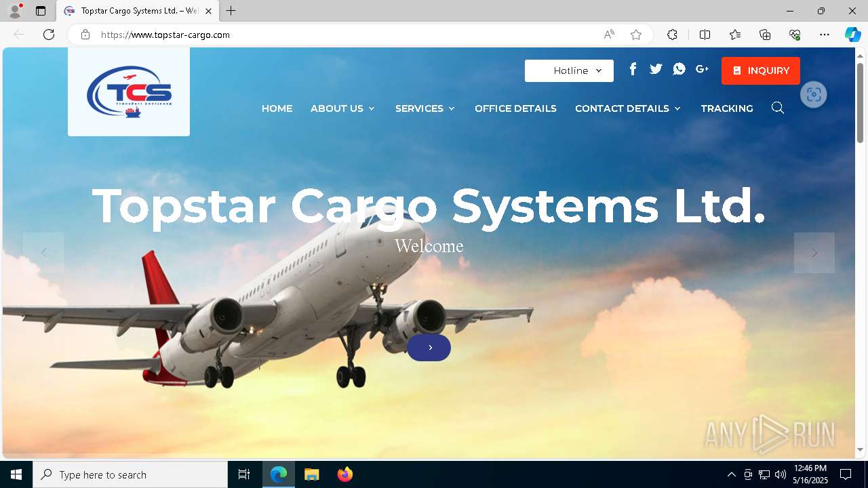
Task: Open Collections in Edge toolbar
Action: 765,35
